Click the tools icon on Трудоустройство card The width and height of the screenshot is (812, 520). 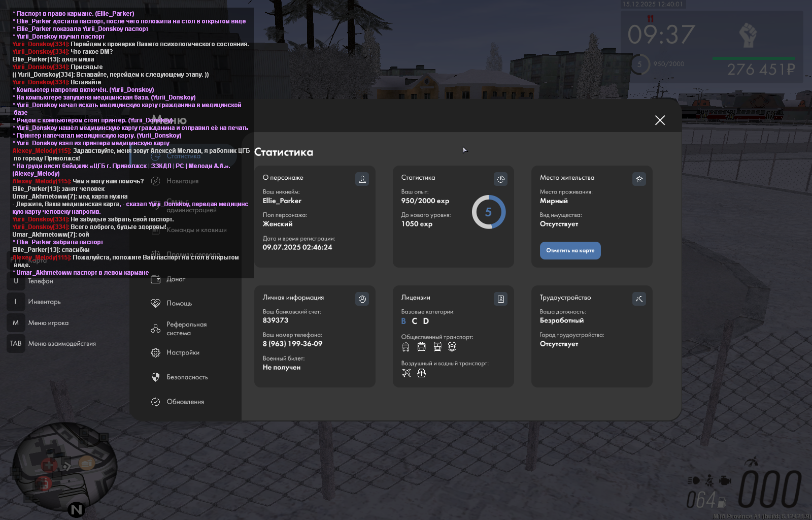(x=639, y=299)
